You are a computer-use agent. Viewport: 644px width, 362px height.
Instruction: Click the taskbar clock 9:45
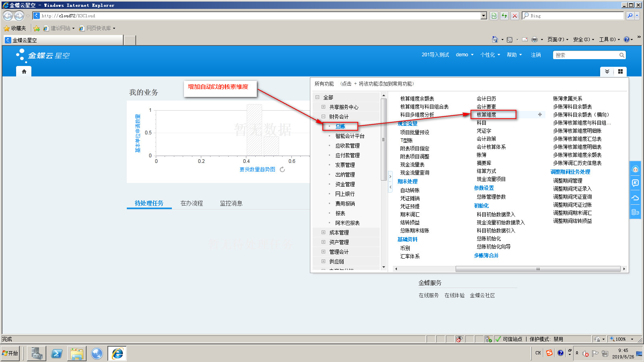point(623,350)
